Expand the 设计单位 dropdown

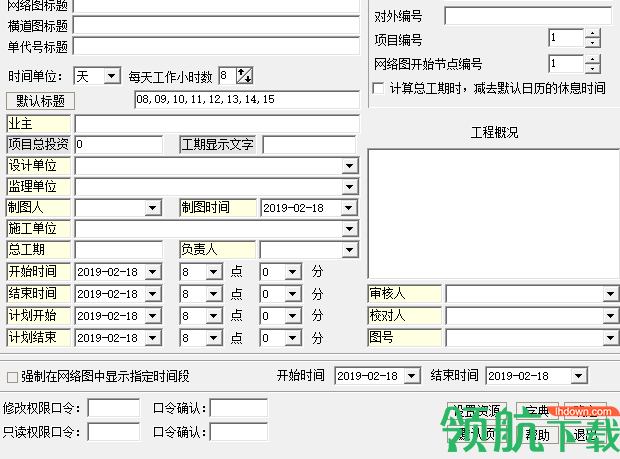(350, 166)
